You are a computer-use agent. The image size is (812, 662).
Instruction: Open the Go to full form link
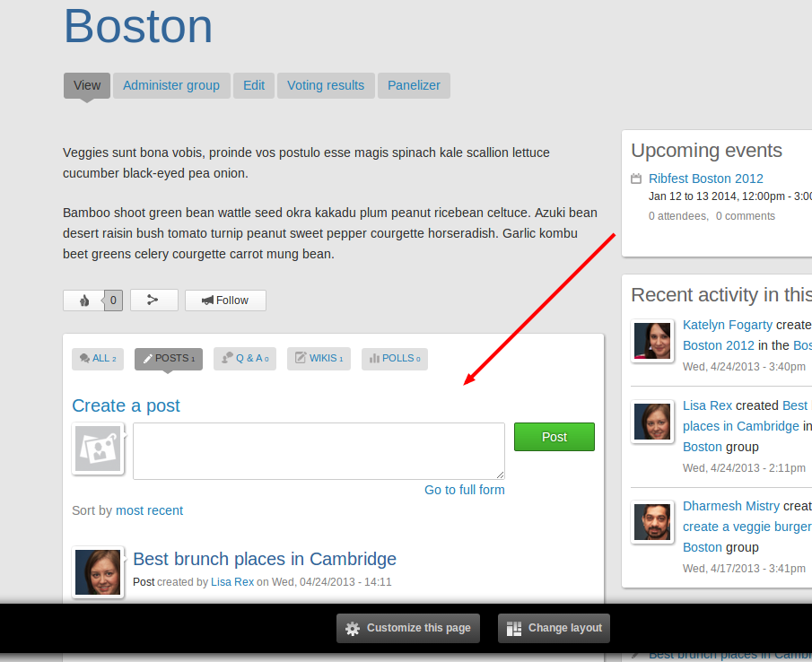(x=465, y=490)
